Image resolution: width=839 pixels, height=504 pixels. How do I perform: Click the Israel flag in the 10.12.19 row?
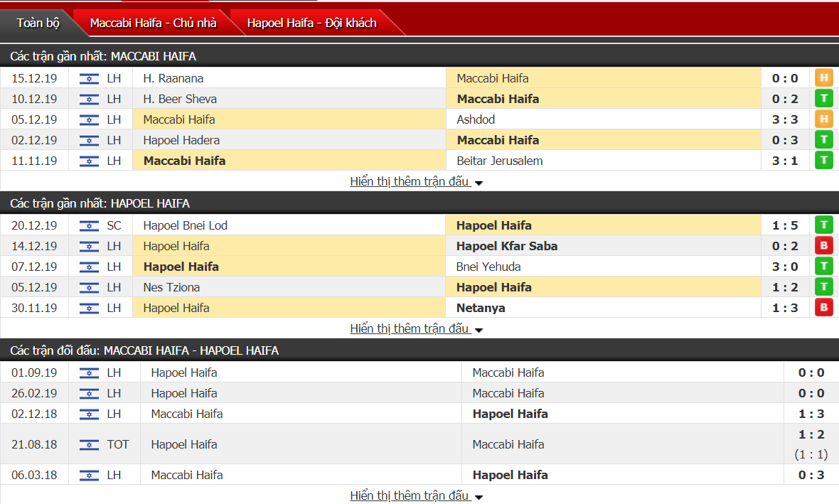pos(89,99)
